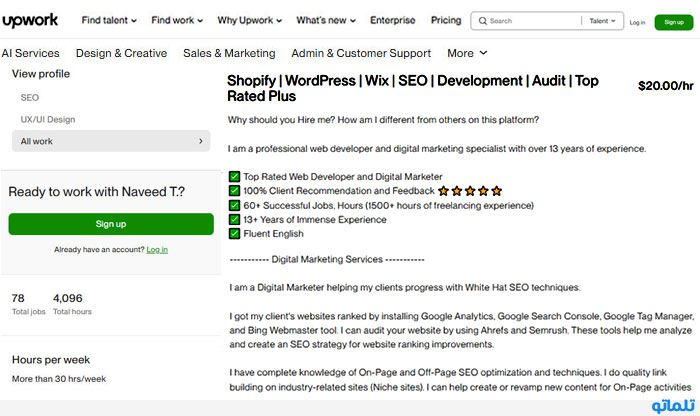
Task: Click the first gold star icon
Action: click(443, 191)
